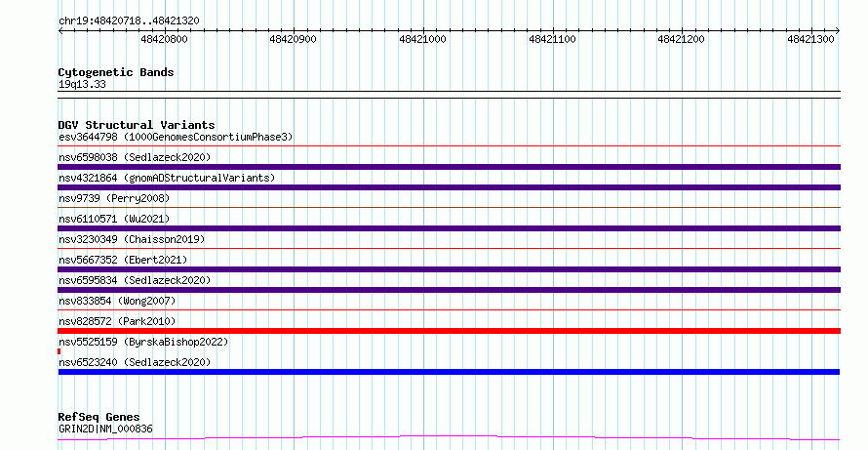
Task: Click ruler position 48421200
Action: coord(681,39)
